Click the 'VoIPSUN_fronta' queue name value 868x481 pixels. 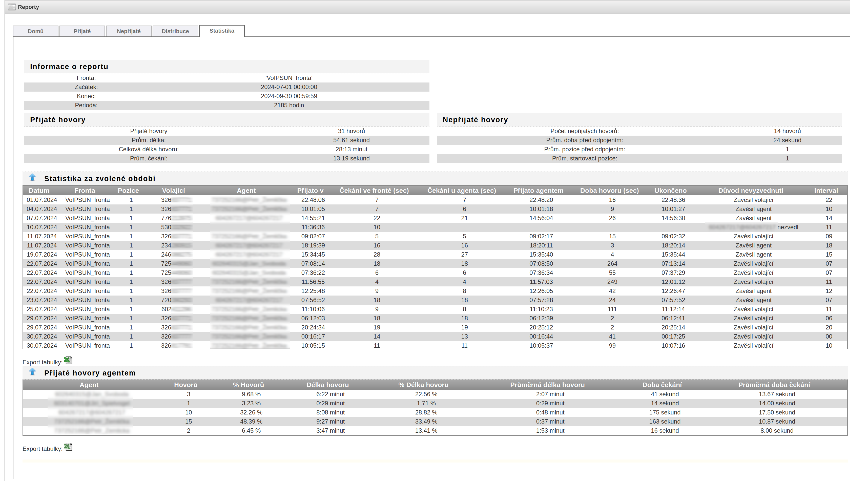coord(289,78)
